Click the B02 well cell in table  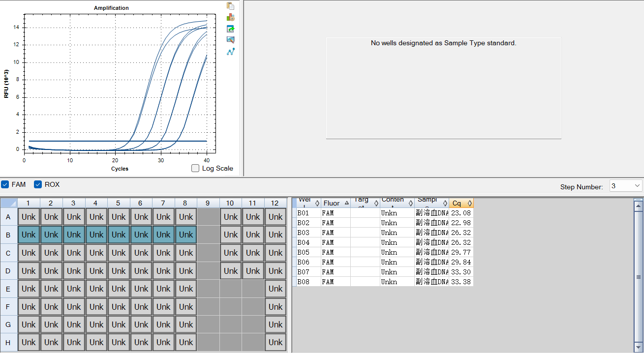pos(308,223)
